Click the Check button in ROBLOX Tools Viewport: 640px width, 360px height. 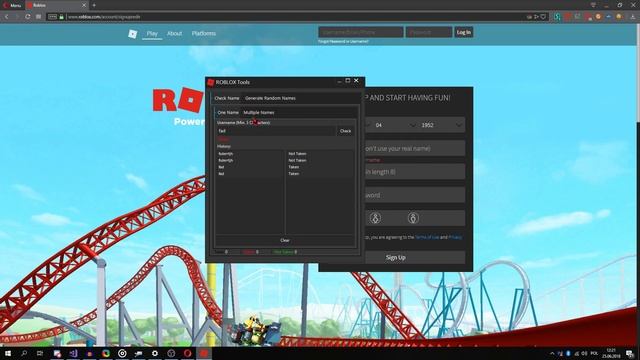[x=345, y=131]
